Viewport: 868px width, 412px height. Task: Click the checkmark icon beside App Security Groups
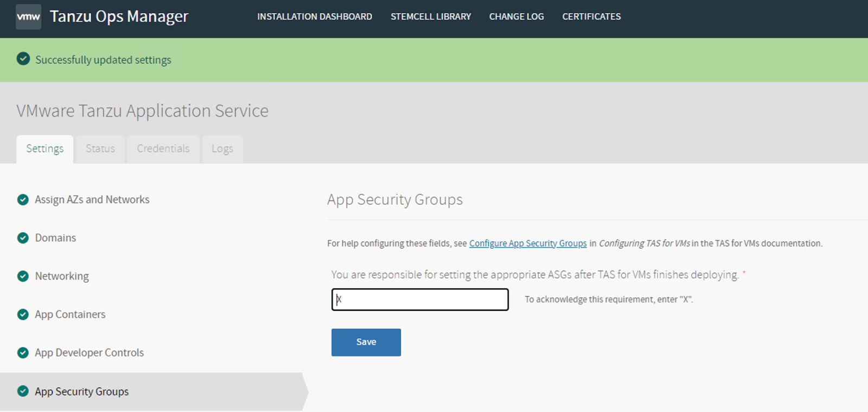(23, 391)
